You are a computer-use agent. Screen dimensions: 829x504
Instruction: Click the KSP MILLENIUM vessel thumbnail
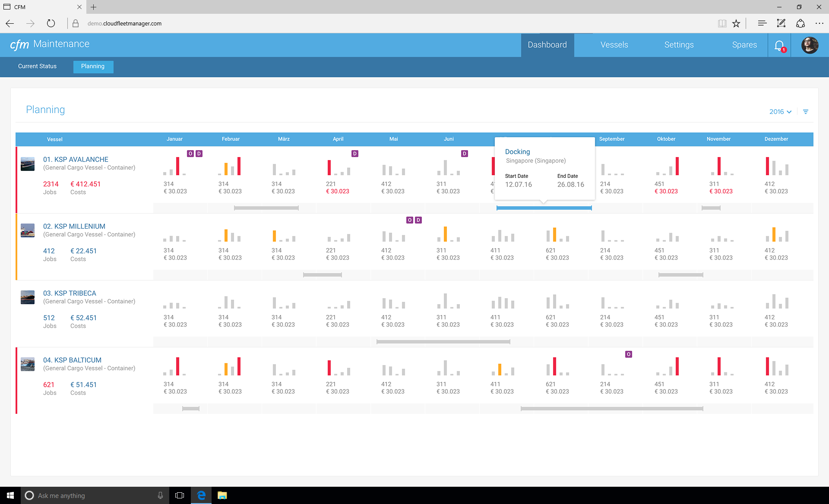(28, 230)
